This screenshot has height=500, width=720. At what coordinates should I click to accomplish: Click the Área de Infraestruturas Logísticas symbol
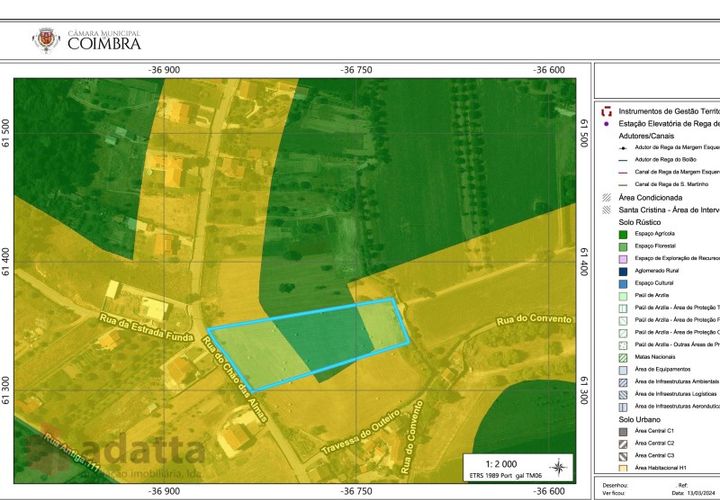pos(623,394)
